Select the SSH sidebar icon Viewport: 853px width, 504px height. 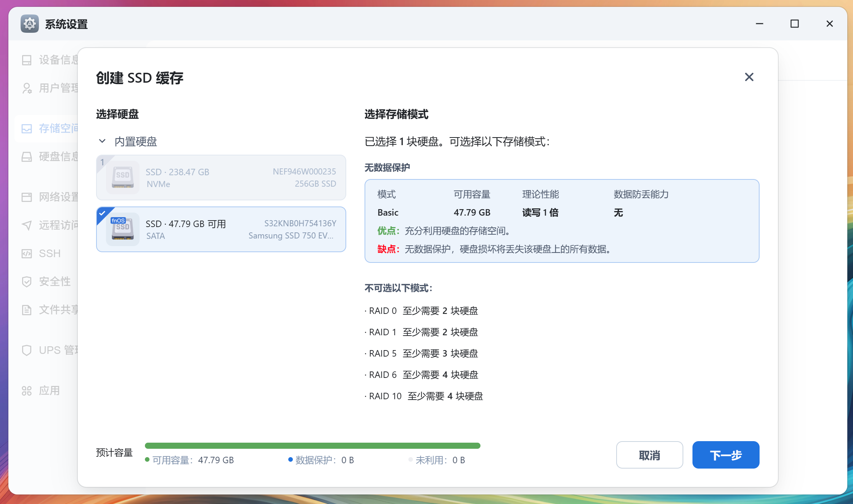point(27,253)
